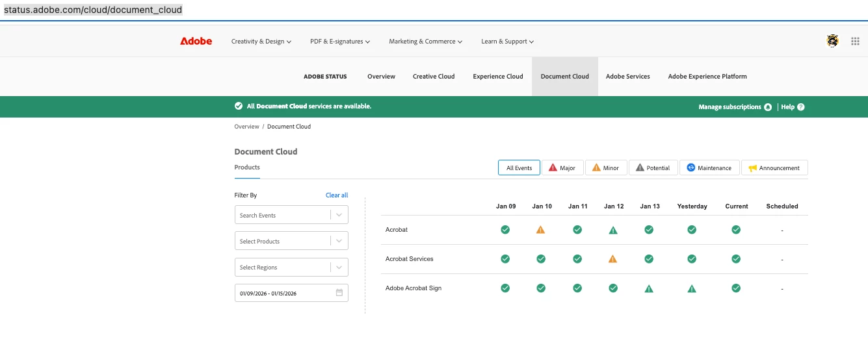Open the Experience Cloud tab
The height and width of the screenshot is (337, 868).
[498, 76]
